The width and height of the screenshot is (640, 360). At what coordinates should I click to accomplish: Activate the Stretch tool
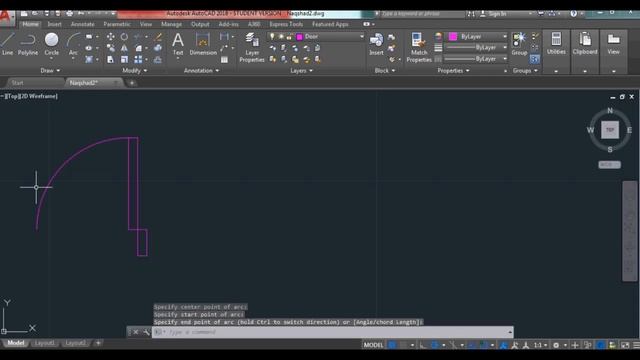coord(111,60)
